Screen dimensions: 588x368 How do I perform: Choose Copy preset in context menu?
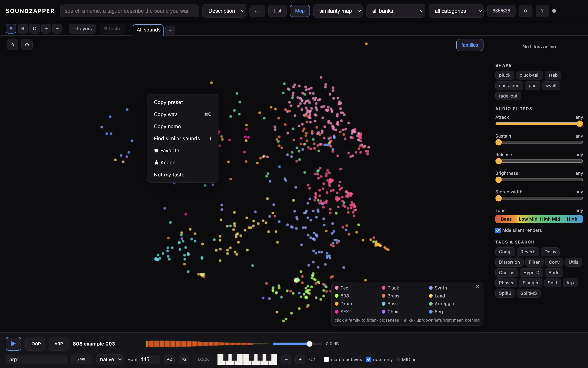183,102
